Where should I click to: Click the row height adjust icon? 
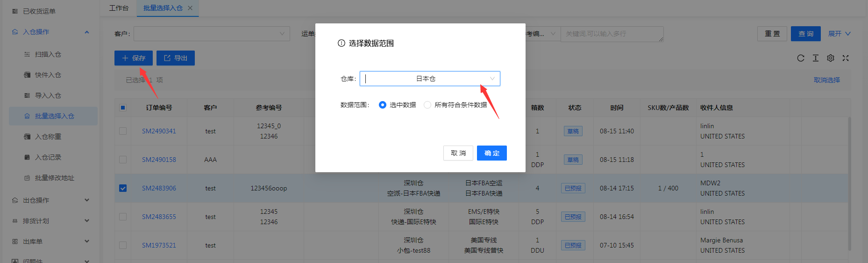click(815, 58)
